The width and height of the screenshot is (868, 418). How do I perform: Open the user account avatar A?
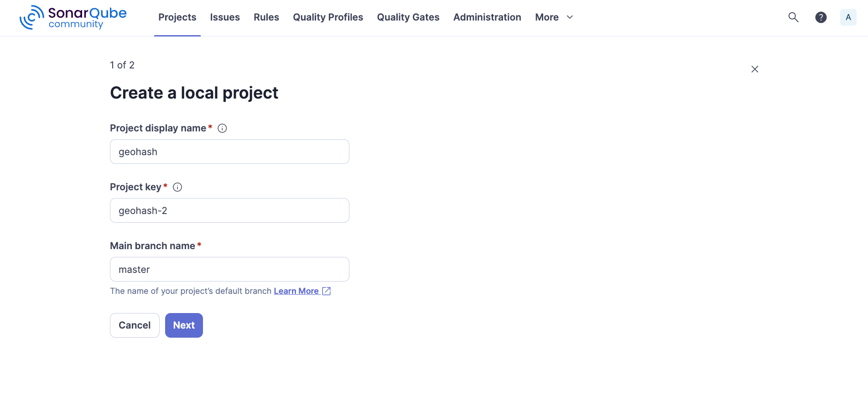point(848,17)
